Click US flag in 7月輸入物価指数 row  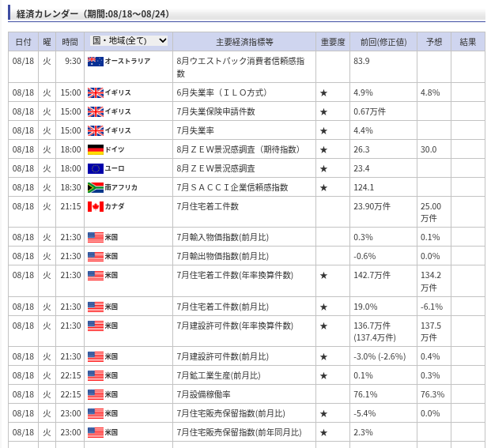96,238
